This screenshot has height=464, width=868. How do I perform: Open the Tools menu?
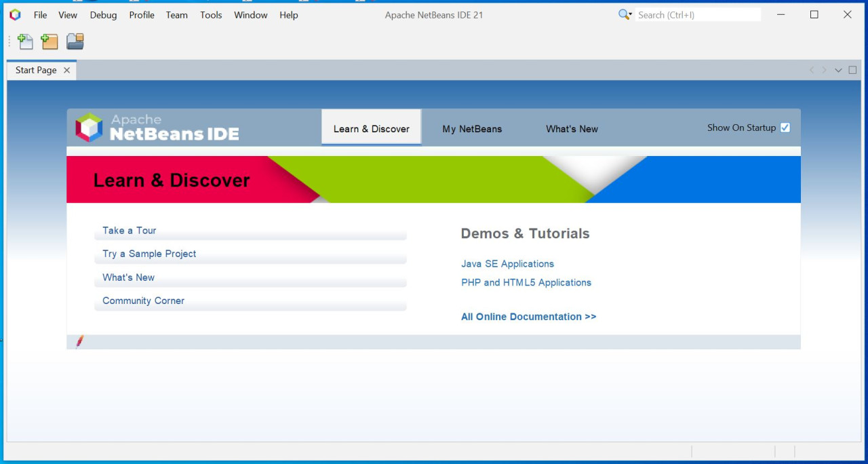point(211,15)
